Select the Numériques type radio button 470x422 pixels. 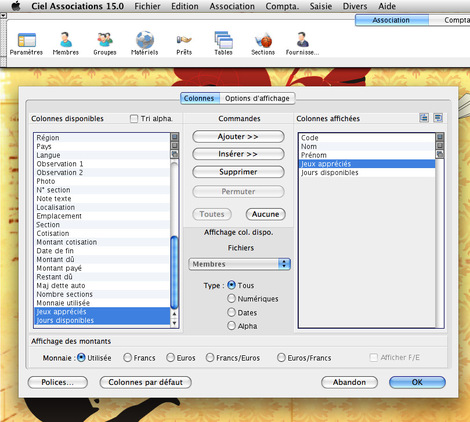pyautogui.click(x=231, y=298)
